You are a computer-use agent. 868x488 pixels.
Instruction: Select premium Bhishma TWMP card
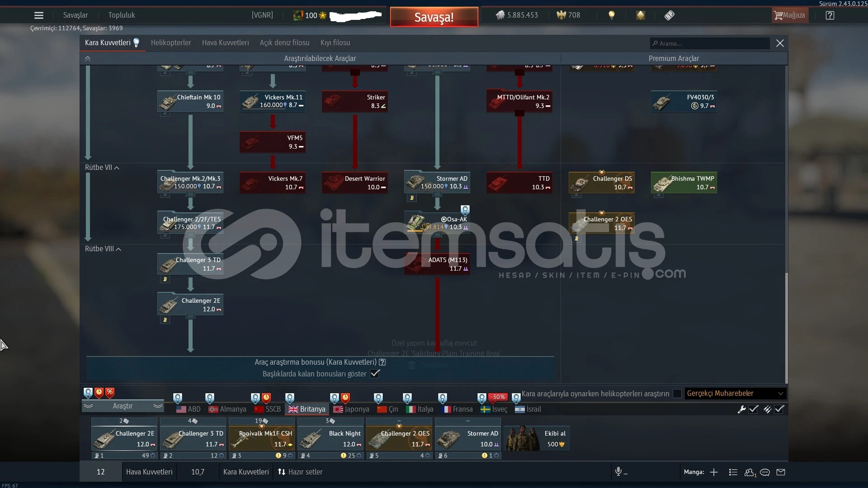click(x=684, y=183)
